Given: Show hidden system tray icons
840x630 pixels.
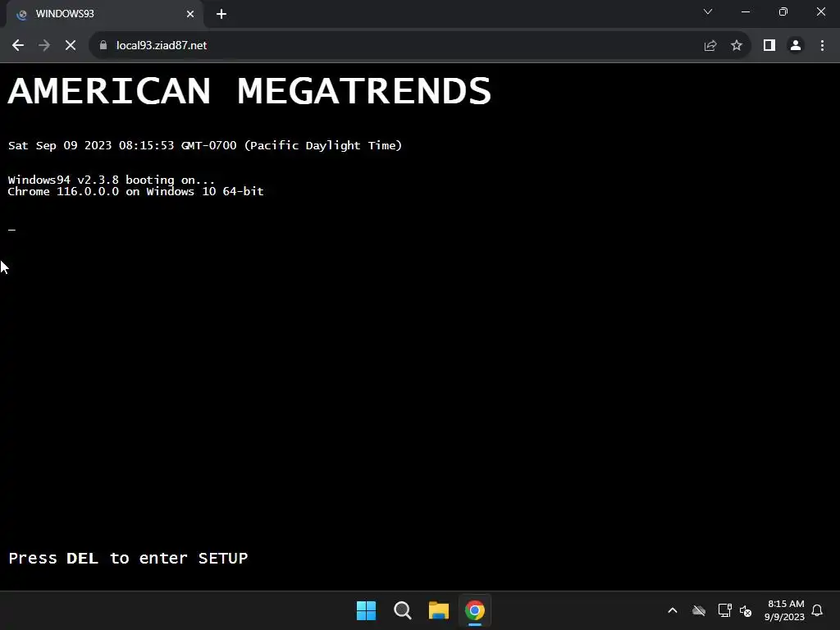Looking at the screenshot, I should [673, 610].
